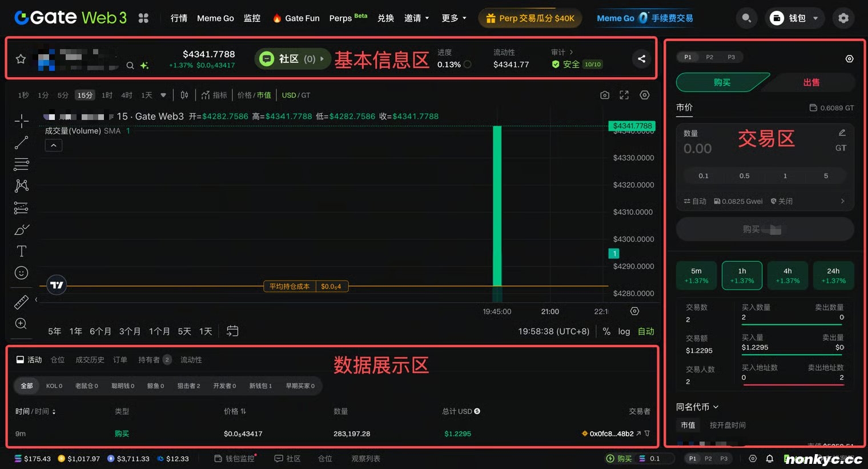Image resolution: width=868 pixels, height=469 pixels.
Task: Collapse the chart indicator legend
Action: pyautogui.click(x=53, y=146)
